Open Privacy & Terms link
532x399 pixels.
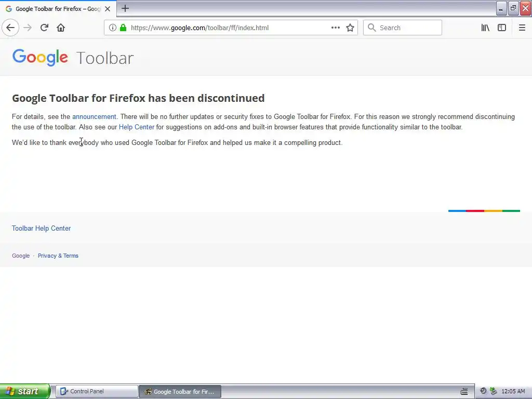click(58, 256)
